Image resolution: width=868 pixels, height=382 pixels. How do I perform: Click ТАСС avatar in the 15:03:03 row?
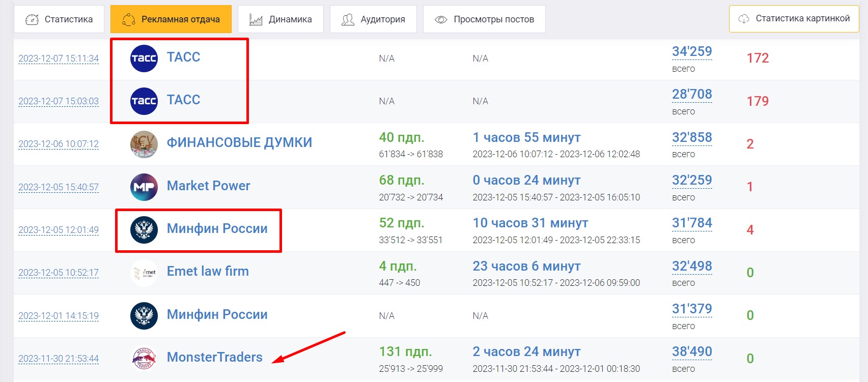tap(144, 101)
